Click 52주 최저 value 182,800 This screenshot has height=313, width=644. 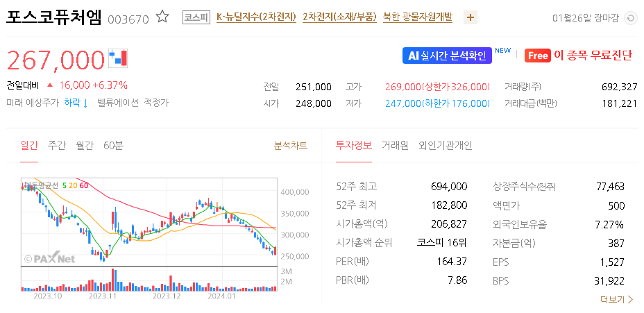[449, 205]
